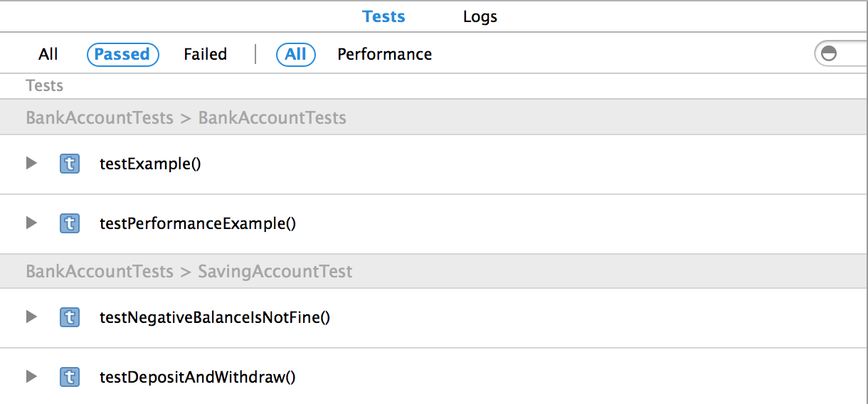Image resolution: width=868 pixels, height=404 pixels.
Task: Expand the testNegativeBalanceIsNotFine() row
Action: click(x=31, y=317)
